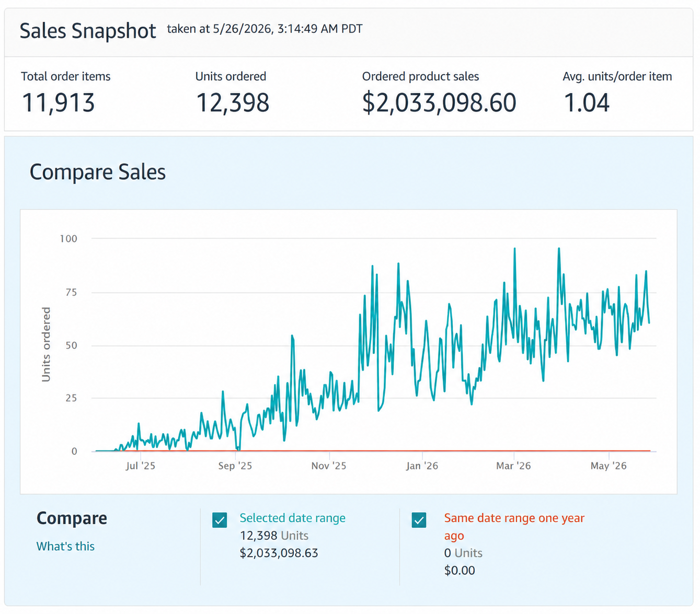This screenshot has width=700, height=614.
Task: Click the 12,398 Units text under Selected date range
Action: coord(274,536)
